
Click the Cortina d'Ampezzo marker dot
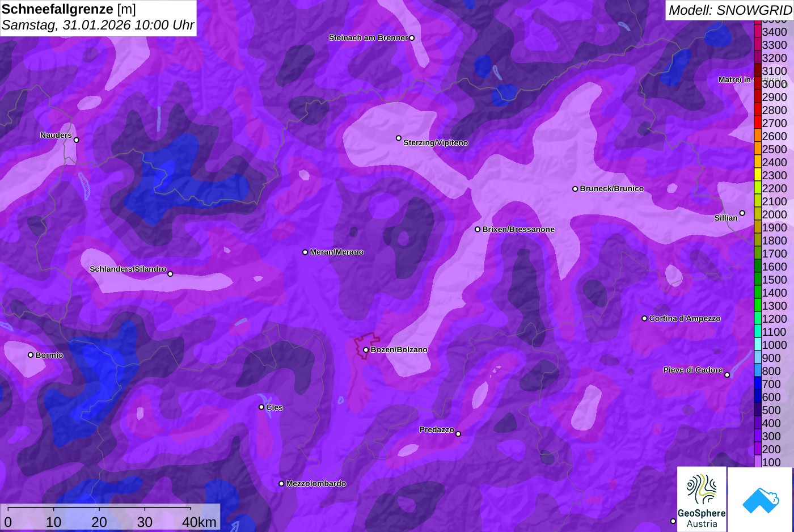(x=644, y=319)
